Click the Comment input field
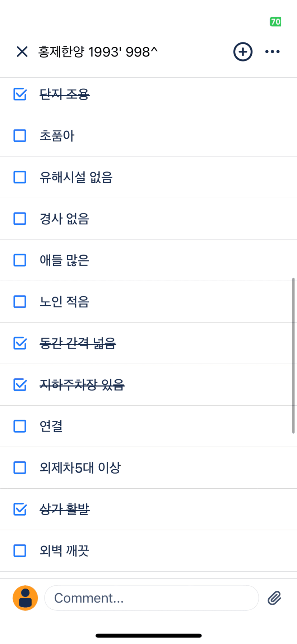The height and width of the screenshot is (644, 297). click(x=151, y=598)
